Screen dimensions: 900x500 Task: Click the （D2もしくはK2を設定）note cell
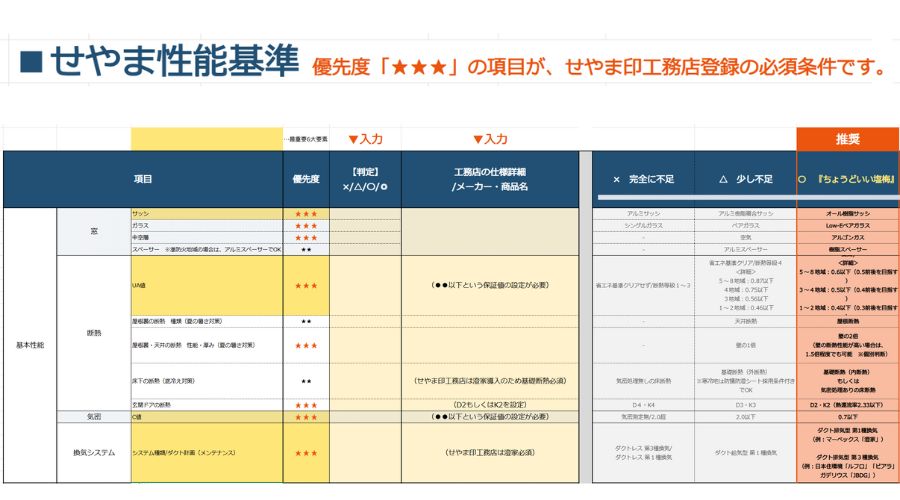coord(490,405)
